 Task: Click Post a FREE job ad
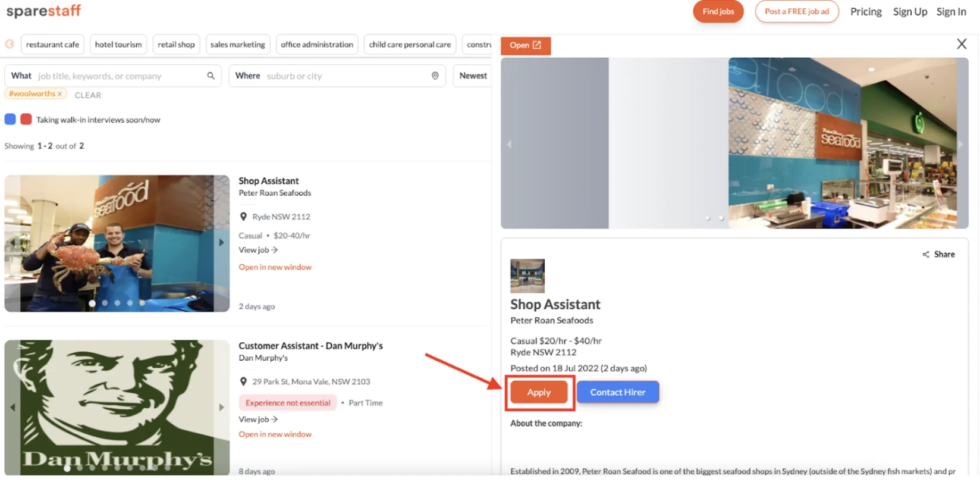point(797,11)
